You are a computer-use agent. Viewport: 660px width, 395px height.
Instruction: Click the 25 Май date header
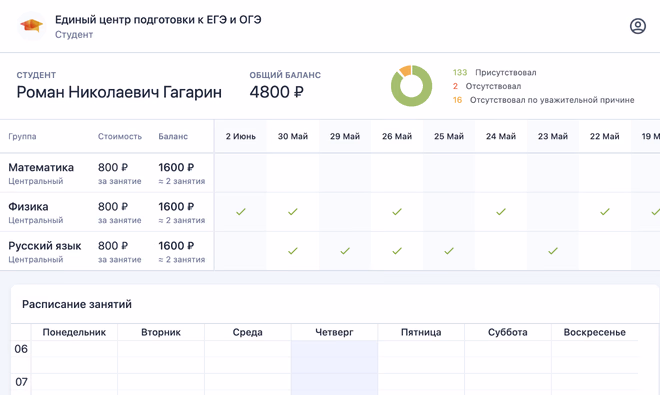pyautogui.click(x=449, y=136)
